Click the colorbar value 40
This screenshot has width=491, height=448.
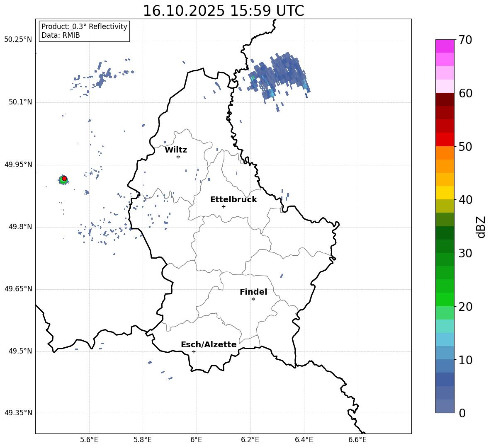click(x=465, y=200)
